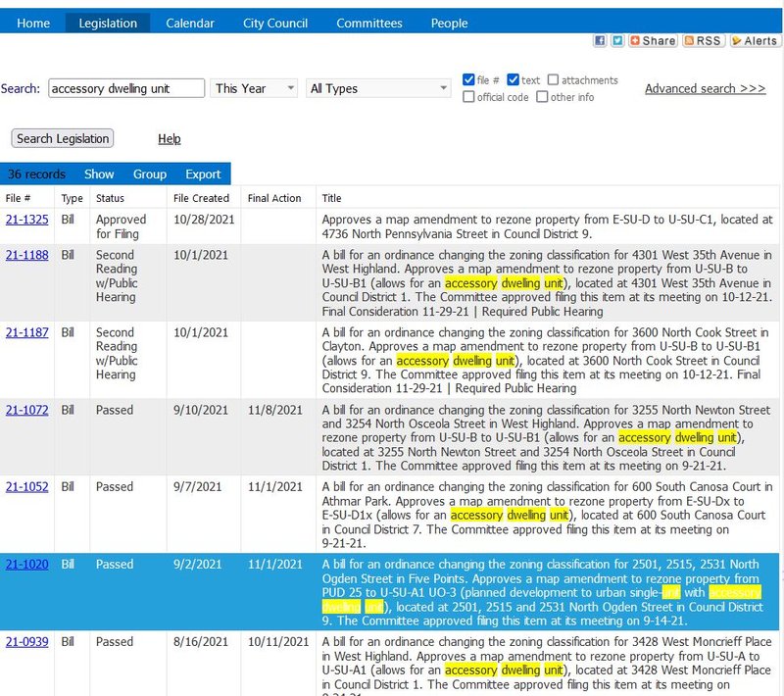Open the Share button
The image size is (784, 696).
click(x=653, y=41)
